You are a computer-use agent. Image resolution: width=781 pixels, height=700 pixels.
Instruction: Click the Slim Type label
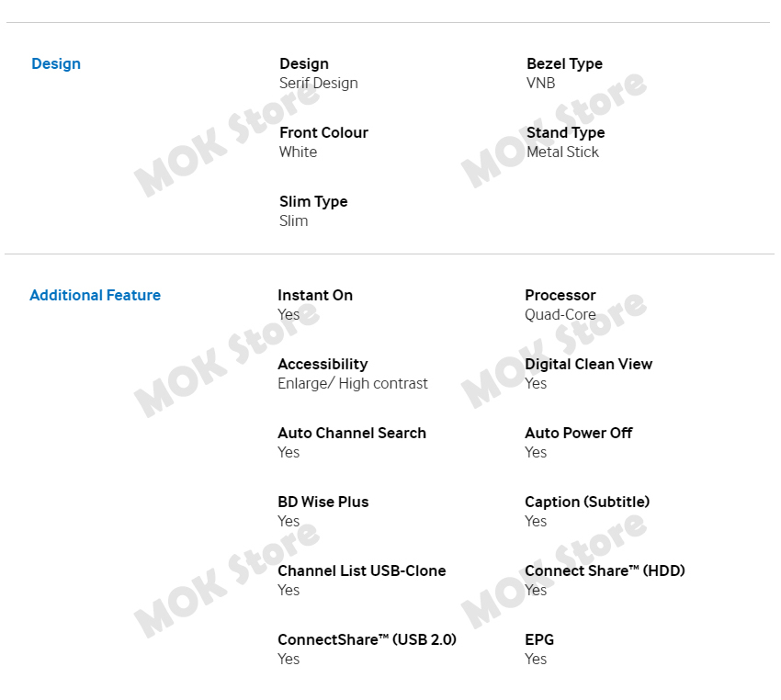point(313,202)
